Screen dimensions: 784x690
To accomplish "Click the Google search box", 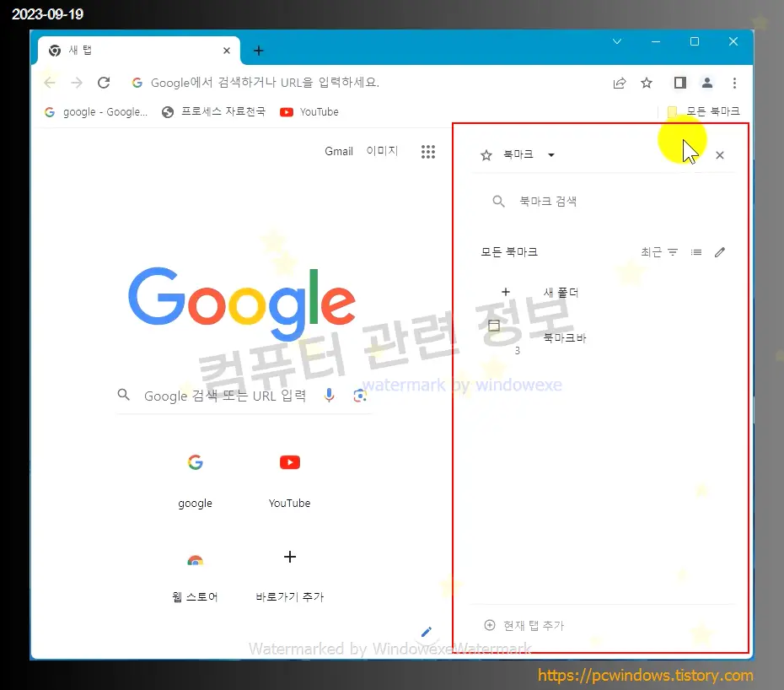I will point(244,396).
